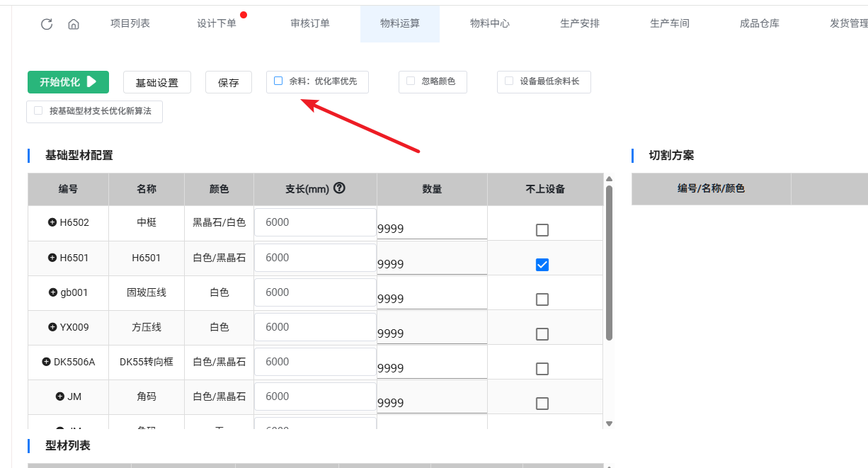Click plus icon beside JM 角码

coord(60,396)
